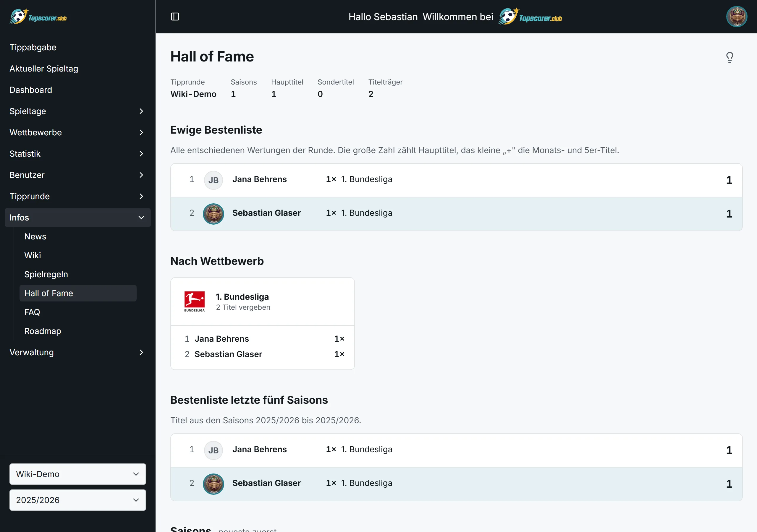Open the 2025/2026 season dropdown
The width and height of the screenshot is (757, 532).
(x=77, y=500)
